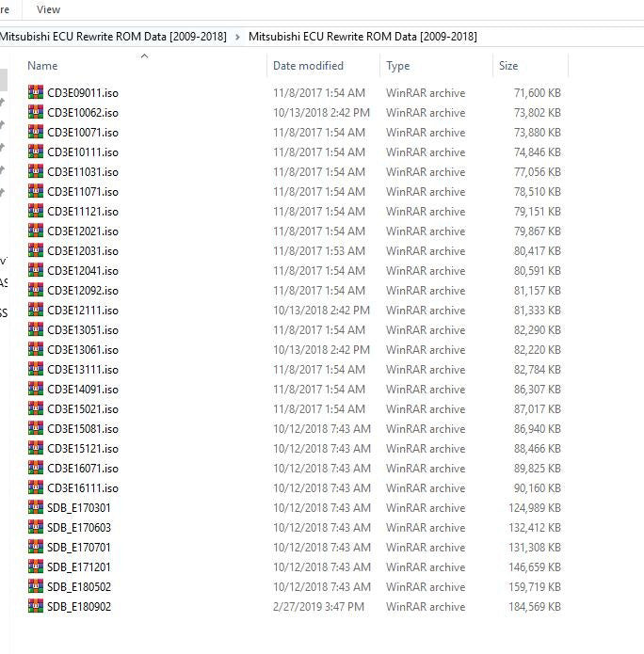The height and width of the screenshot is (654, 644).
Task: Sort by the Type column header
Action: point(397,66)
